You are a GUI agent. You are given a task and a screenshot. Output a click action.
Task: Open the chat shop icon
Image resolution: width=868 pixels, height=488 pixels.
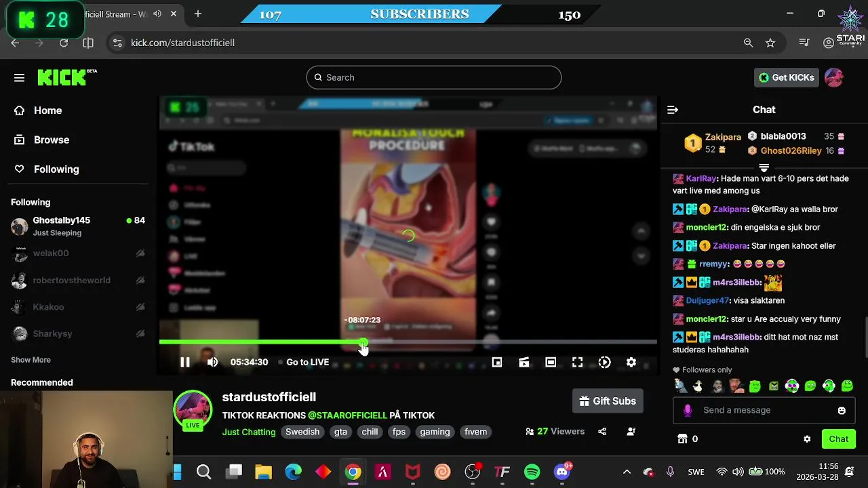click(x=682, y=439)
